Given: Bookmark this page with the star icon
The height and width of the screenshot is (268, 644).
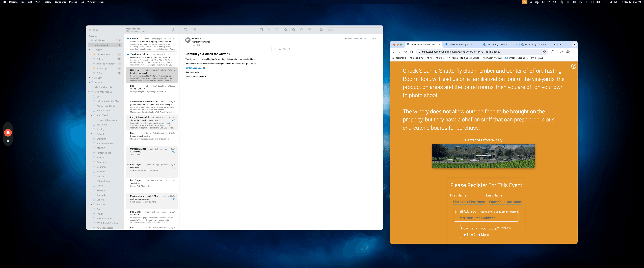Looking at the screenshot, I should [x=544, y=52].
